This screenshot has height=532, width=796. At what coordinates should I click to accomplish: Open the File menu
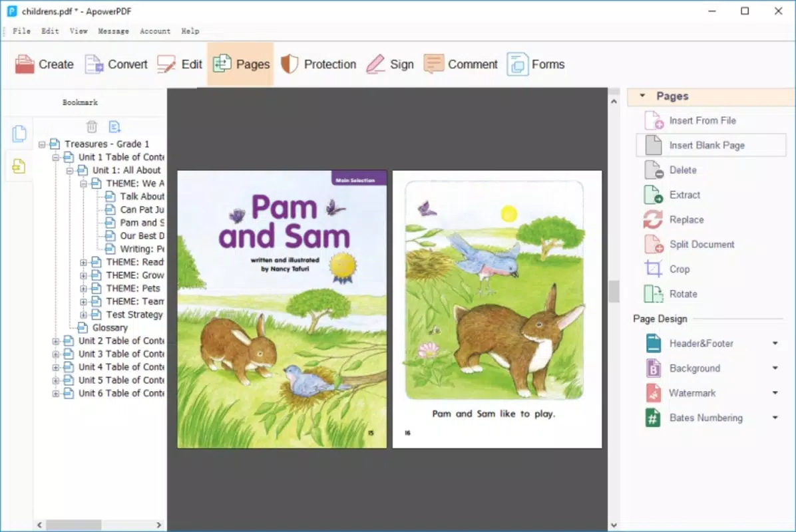click(21, 31)
